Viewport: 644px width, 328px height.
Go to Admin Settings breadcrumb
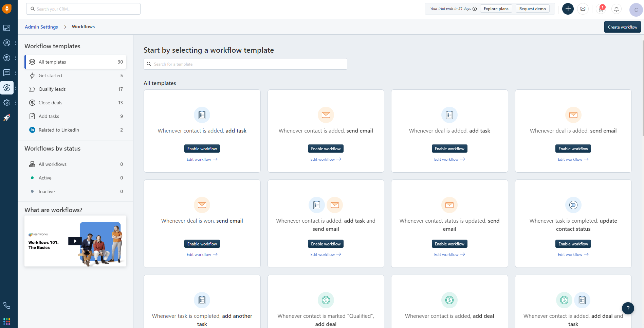(41, 27)
